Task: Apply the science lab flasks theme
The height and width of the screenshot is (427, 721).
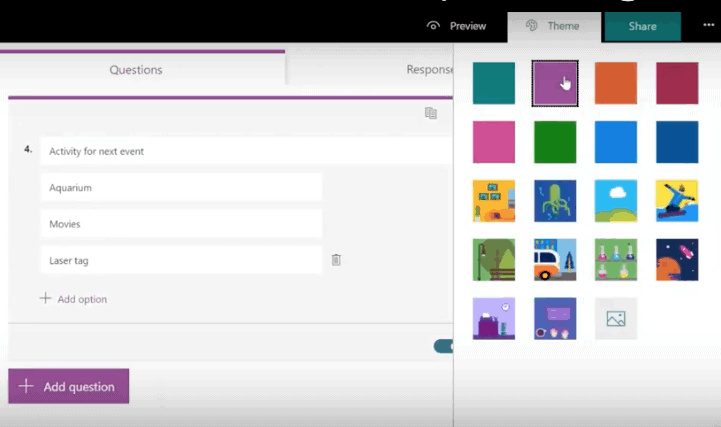Action: pyautogui.click(x=616, y=260)
